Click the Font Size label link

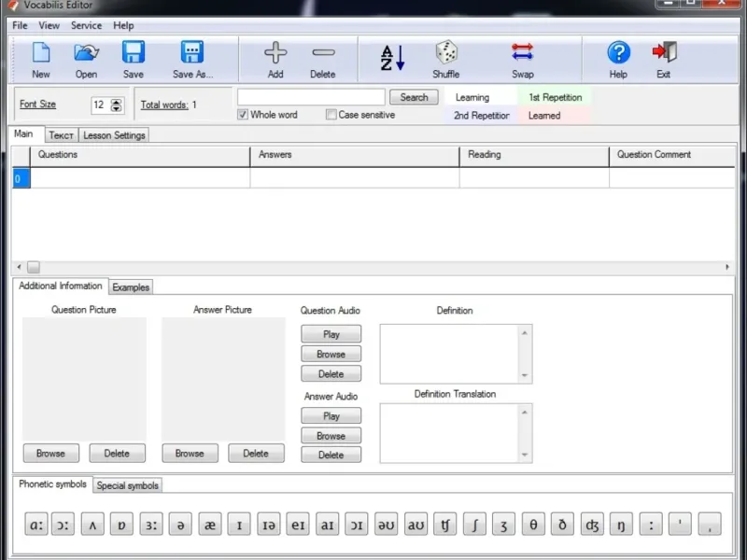click(x=37, y=105)
